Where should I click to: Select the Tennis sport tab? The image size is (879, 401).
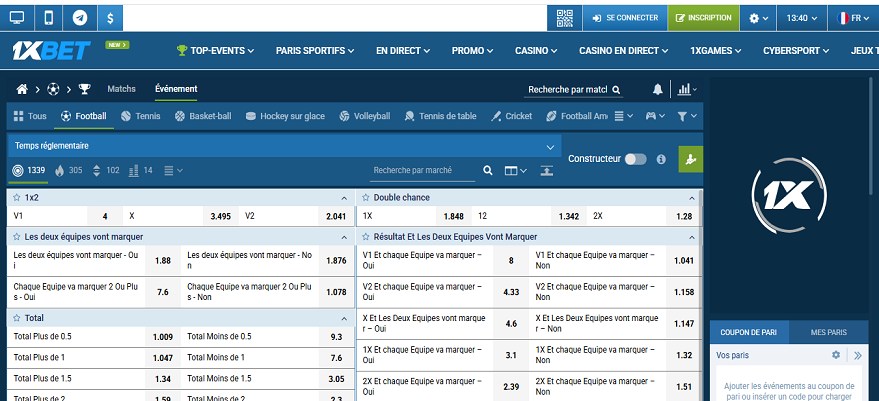click(141, 116)
